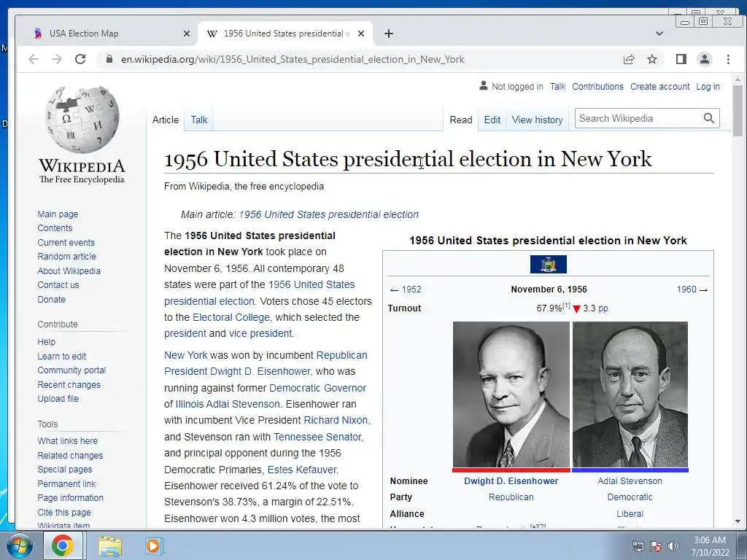
Task: Open the Richard Nixon link
Action: 336,420
